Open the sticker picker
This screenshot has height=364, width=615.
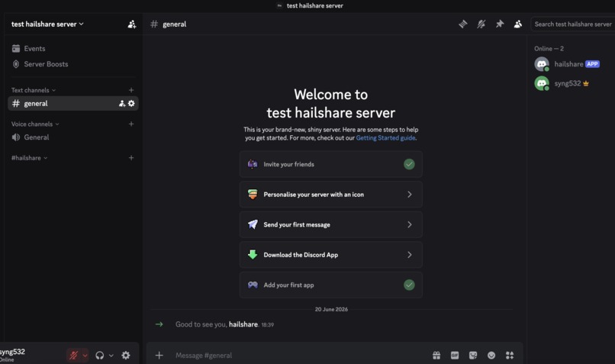point(473,356)
